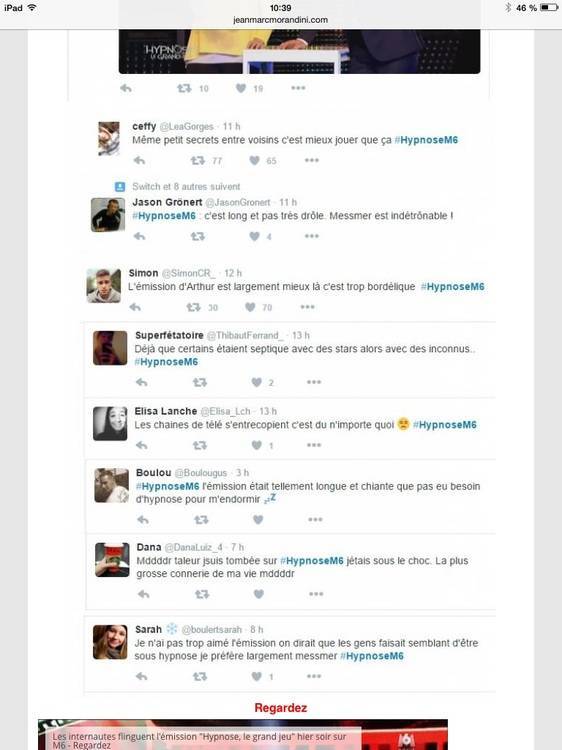The width and height of the screenshot is (562, 750).
Task: Open the jeanmarcmorandini.com address bar
Action: pyautogui.click(x=281, y=20)
